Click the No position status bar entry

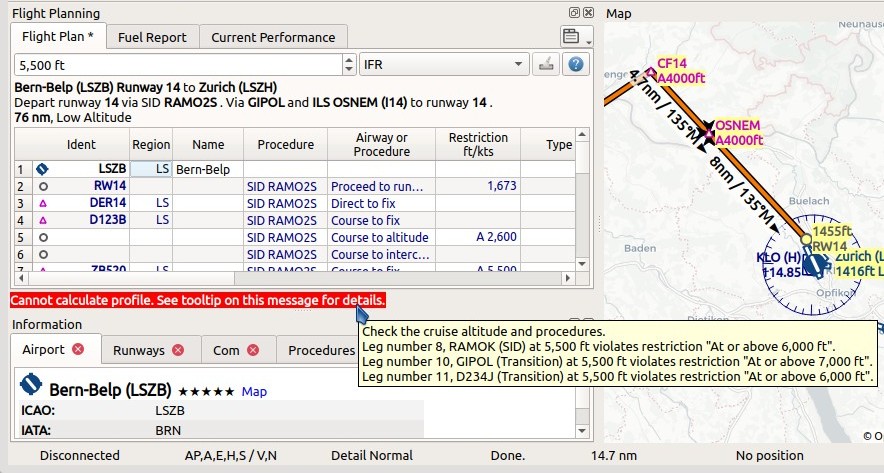(770, 455)
